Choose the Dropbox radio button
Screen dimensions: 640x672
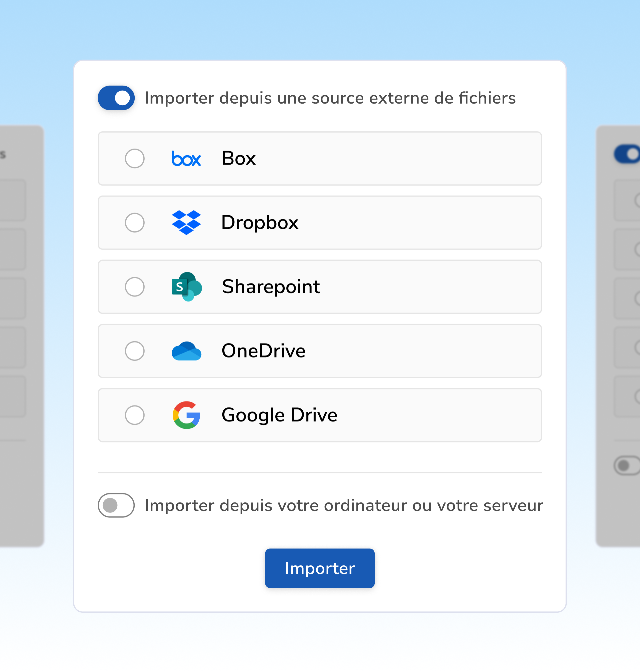pyautogui.click(x=135, y=223)
